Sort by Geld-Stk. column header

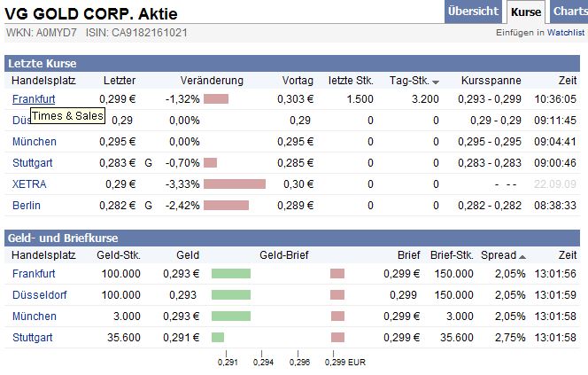(118, 255)
